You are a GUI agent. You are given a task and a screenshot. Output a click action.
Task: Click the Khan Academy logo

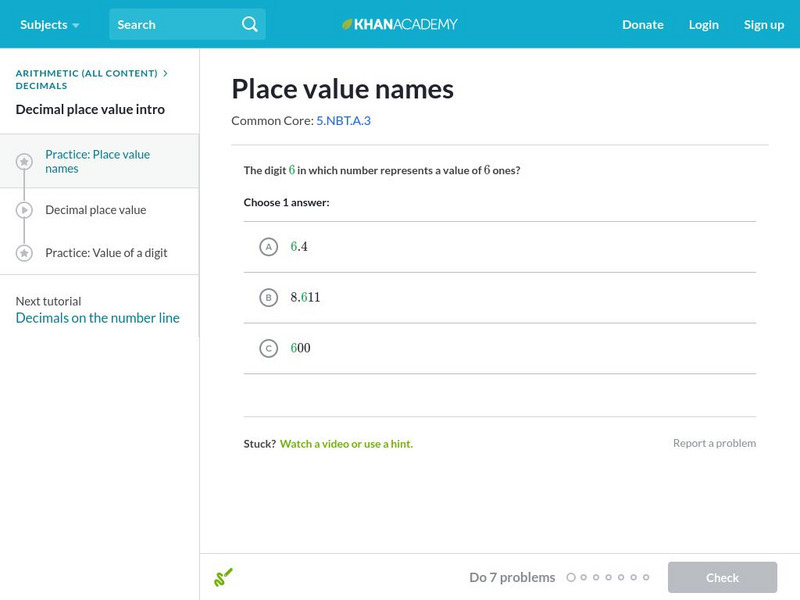[x=400, y=24]
